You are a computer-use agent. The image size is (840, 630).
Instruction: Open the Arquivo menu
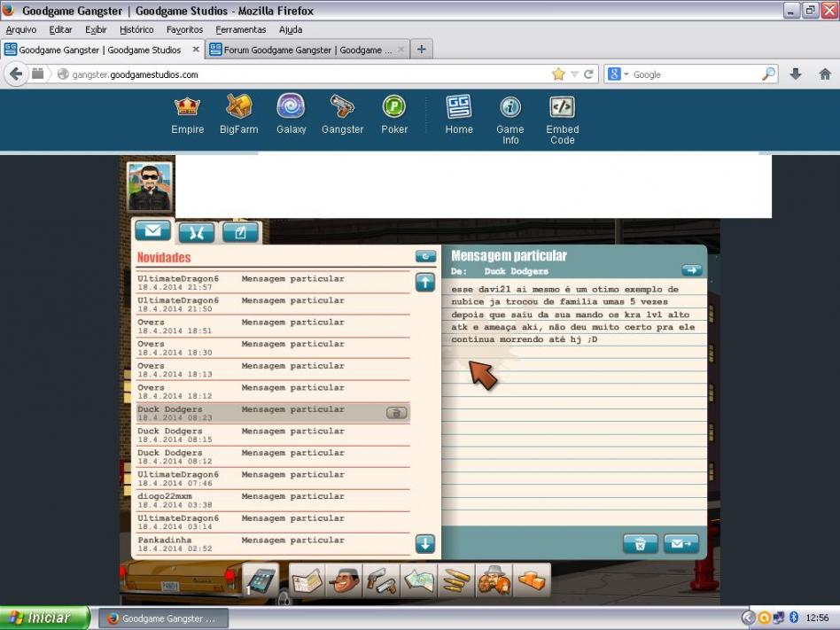pos(21,29)
